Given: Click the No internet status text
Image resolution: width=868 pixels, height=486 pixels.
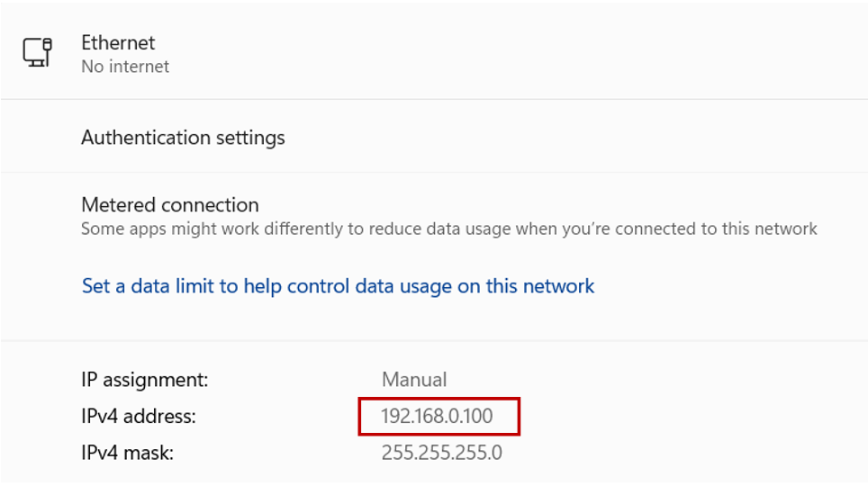Looking at the screenshot, I should pyautogui.click(x=125, y=67).
